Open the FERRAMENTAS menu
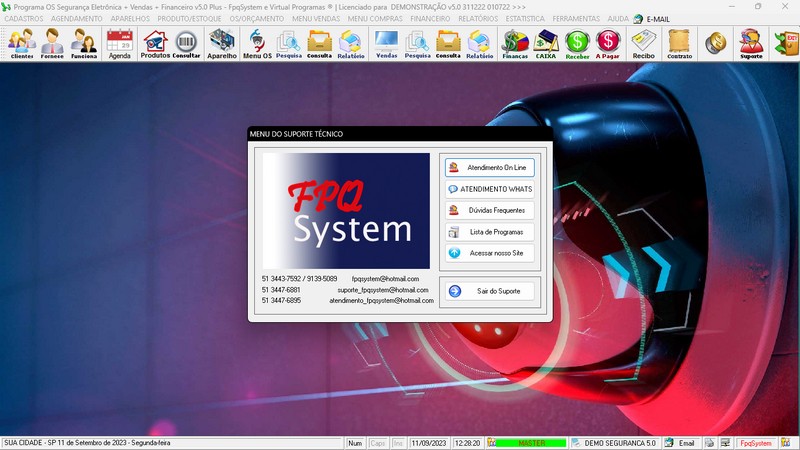The height and width of the screenshot is (450, 800). point(576,18)
